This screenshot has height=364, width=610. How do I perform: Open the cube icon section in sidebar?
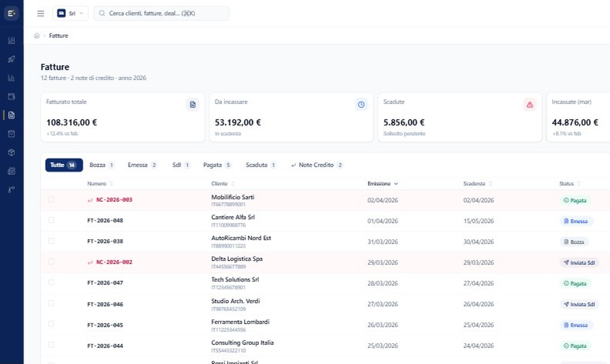(11, 152)
